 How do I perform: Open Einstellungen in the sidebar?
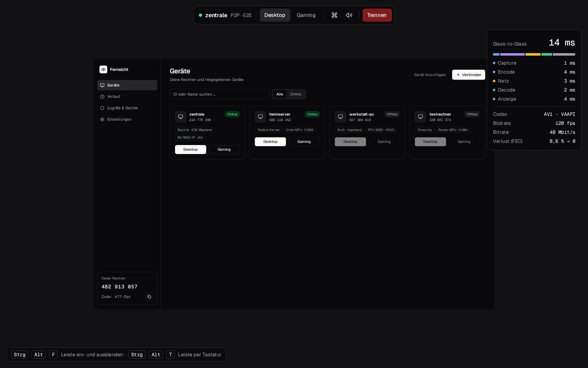point(127,119)
